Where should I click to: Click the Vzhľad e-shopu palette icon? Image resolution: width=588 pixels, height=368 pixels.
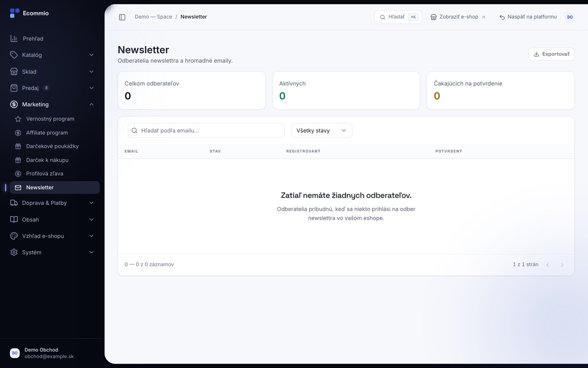tap(14, 236)
